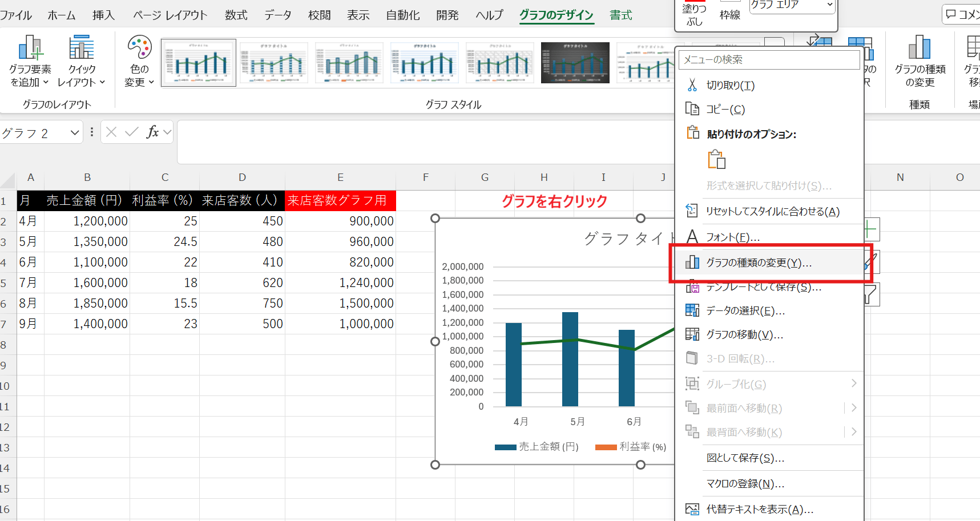Click the Cut (切り取り) scissors icon
This screenshot has height=521, width=980.
[692, 86]
